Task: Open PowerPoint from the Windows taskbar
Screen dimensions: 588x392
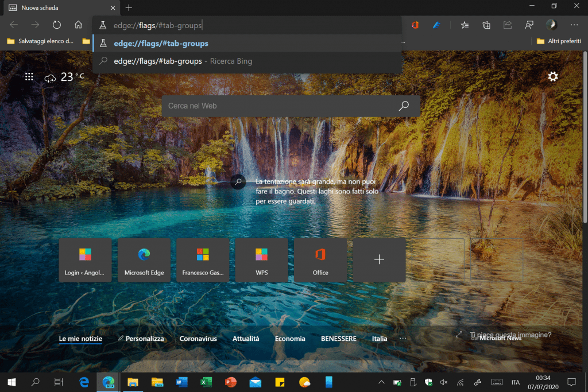Action: [x=231, y=382]
